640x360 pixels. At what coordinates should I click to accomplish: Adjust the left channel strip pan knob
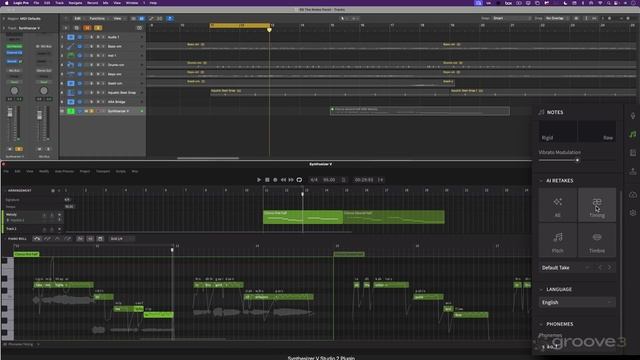(14, 91)
